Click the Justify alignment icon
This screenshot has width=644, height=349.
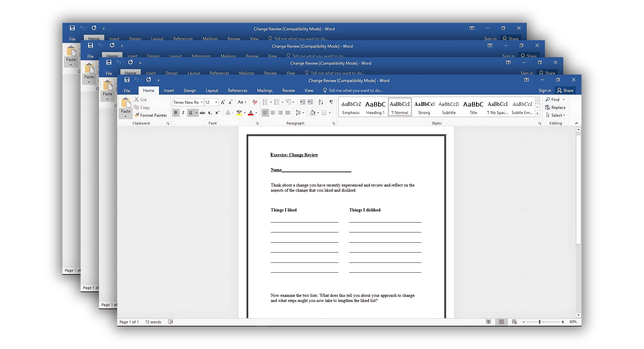[288, 113]
